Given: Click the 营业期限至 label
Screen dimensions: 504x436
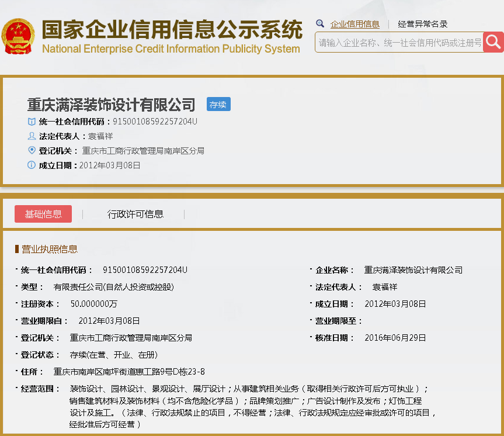Looking at the screenshot, I should pyautogui.click(x=339, y=321).
